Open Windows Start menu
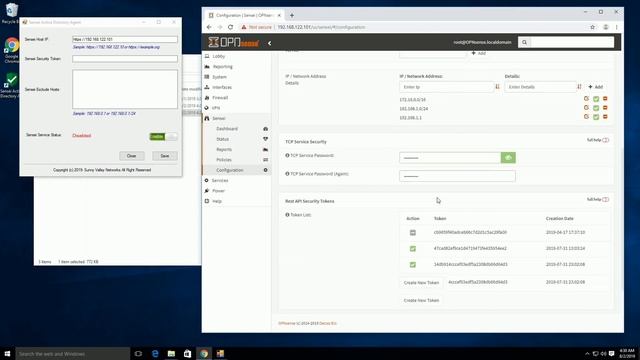The image size is (640, 360). coord(7,353)
